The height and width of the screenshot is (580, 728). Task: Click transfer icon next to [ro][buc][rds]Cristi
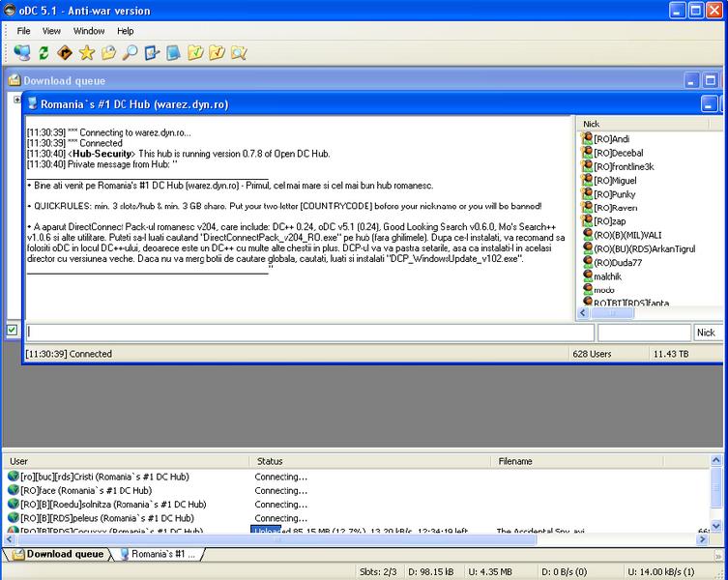tap(13, 476)
